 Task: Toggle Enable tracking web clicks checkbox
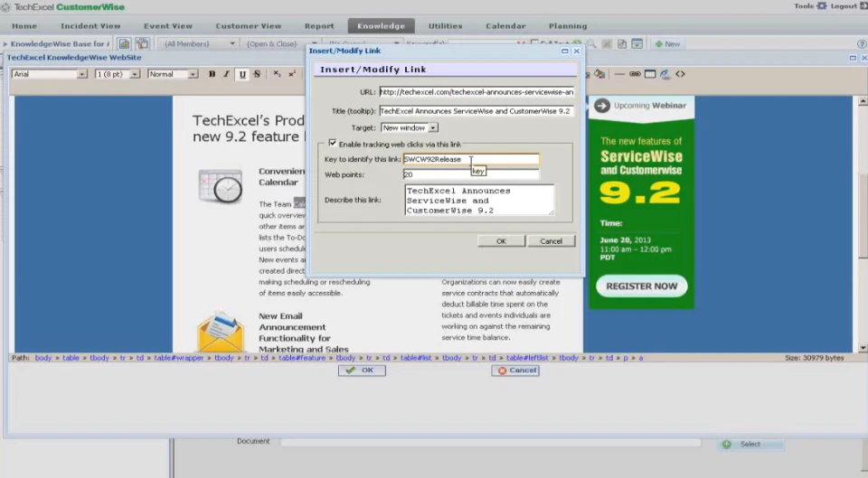point(332,144)
